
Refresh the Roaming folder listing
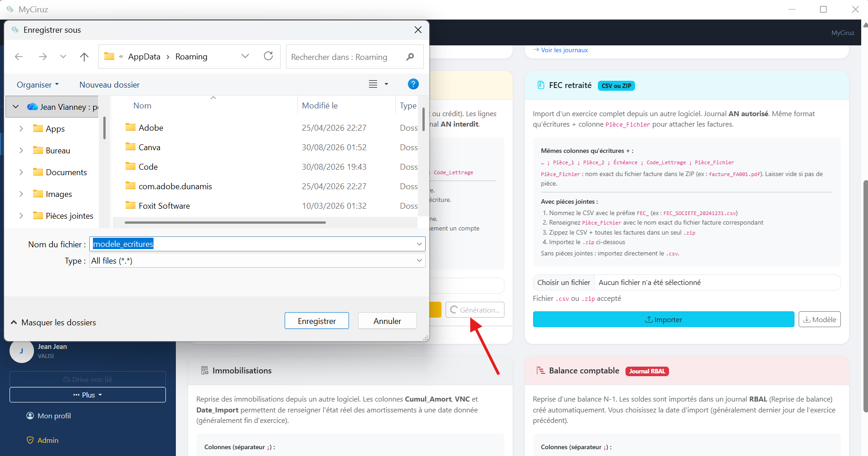pos(268,56)
